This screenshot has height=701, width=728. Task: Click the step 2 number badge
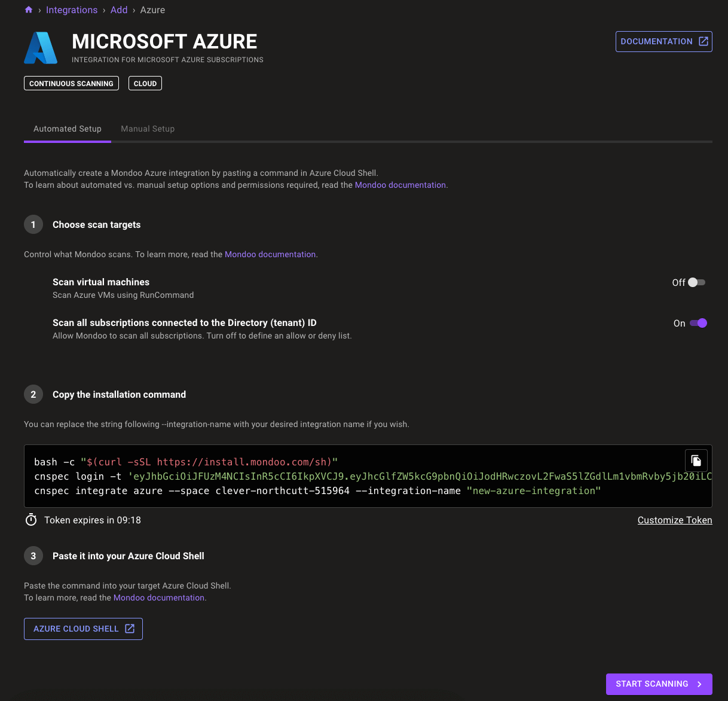[x=33, y=394]
